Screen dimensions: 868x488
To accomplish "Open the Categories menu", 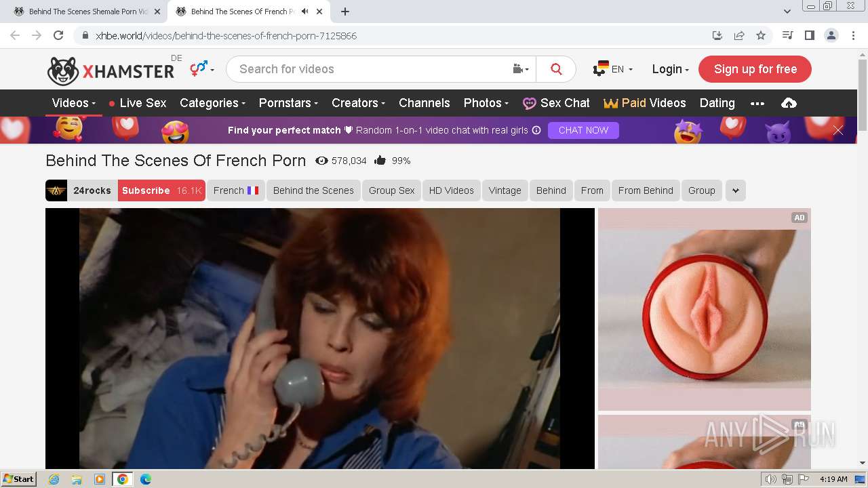I will click(212, 103).
